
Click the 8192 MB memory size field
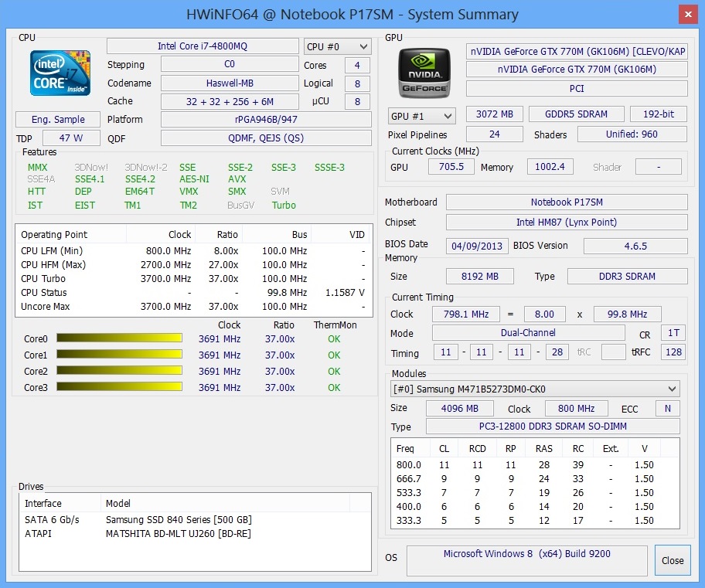point(480,276)
